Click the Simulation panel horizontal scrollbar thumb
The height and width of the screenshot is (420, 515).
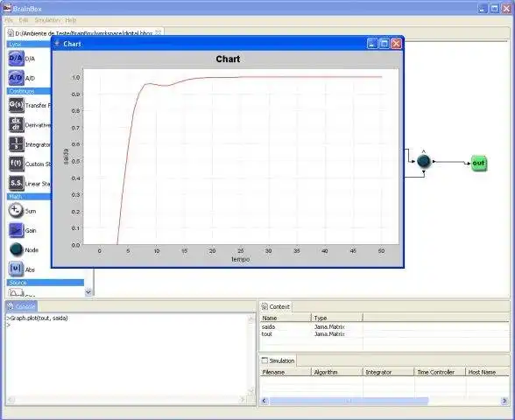[349, 401]
